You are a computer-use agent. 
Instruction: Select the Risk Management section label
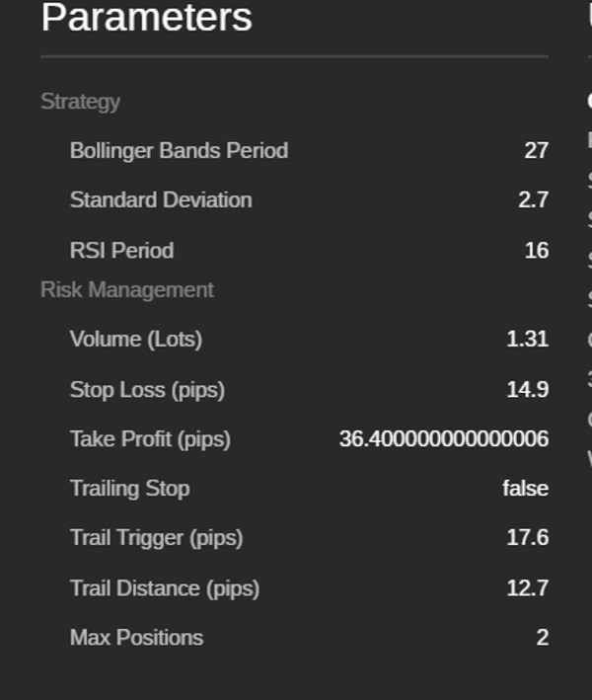126,290
